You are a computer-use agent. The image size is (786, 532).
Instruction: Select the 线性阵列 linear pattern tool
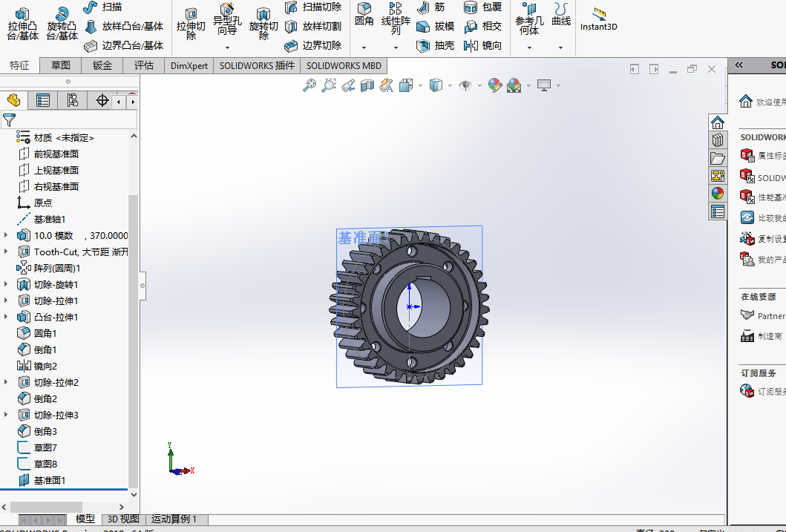[x=396, y=18]
